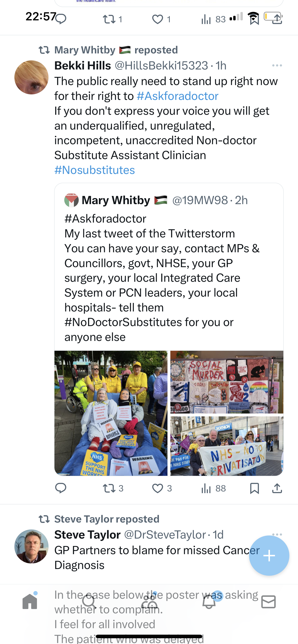
Task: Open the #Nosubstitutes hashtag
Action: pyautogui.click(x=95, y=170)
